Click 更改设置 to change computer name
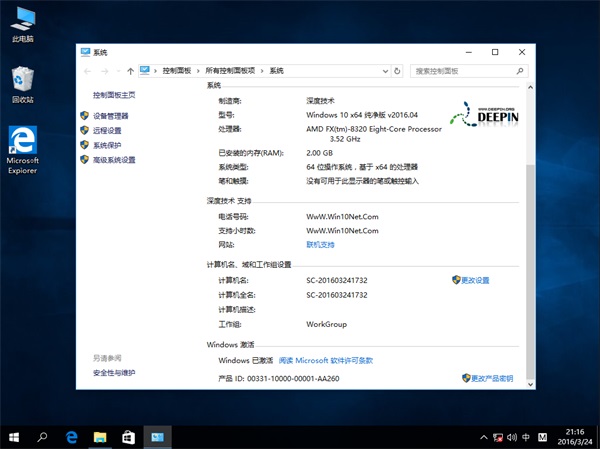Screen dimensions: 600x449 coord(474,281)
